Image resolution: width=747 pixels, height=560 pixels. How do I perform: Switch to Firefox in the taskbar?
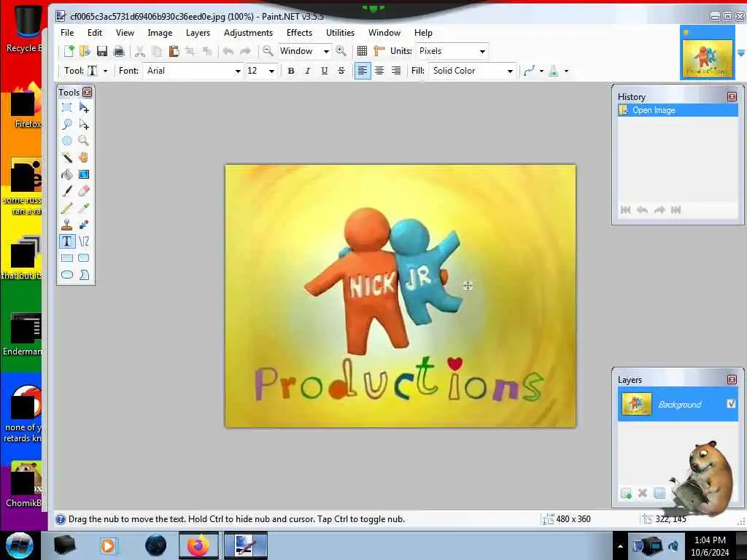pos(198,545)
